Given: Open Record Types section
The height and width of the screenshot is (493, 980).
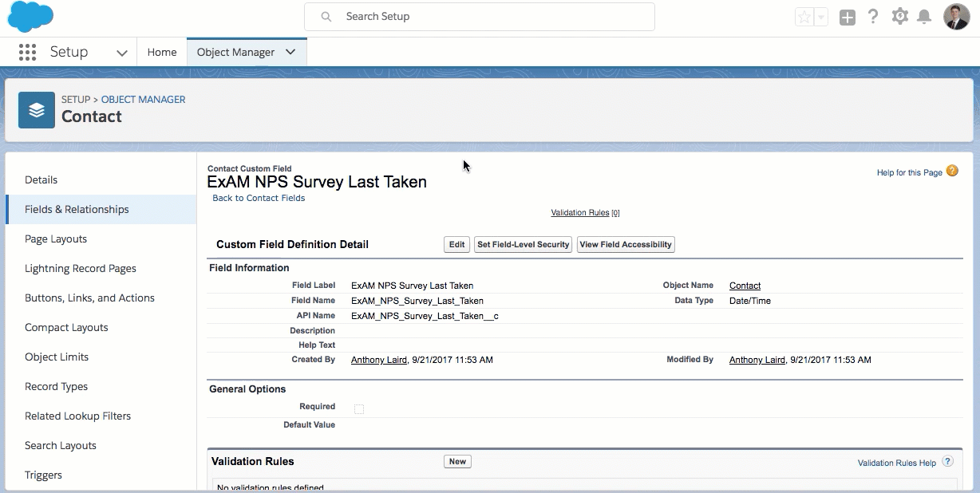Looking at the screenshot, I should click(101, 386).
